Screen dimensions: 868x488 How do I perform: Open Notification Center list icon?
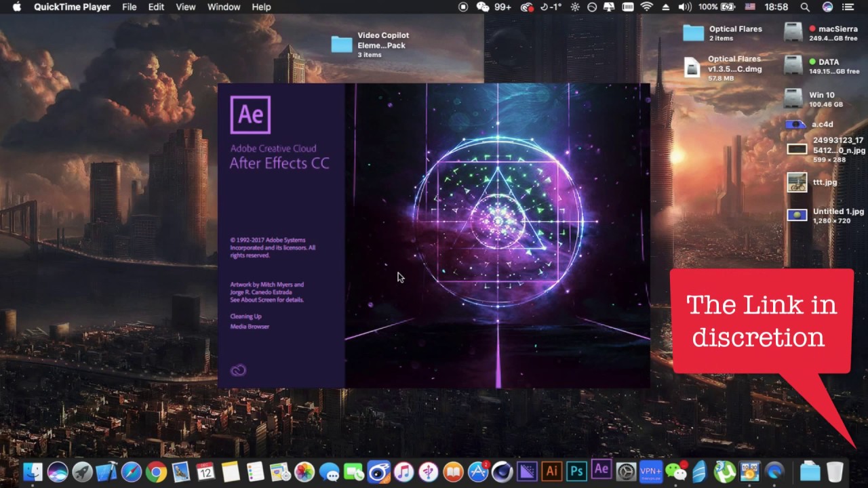(x=848, y=7)
